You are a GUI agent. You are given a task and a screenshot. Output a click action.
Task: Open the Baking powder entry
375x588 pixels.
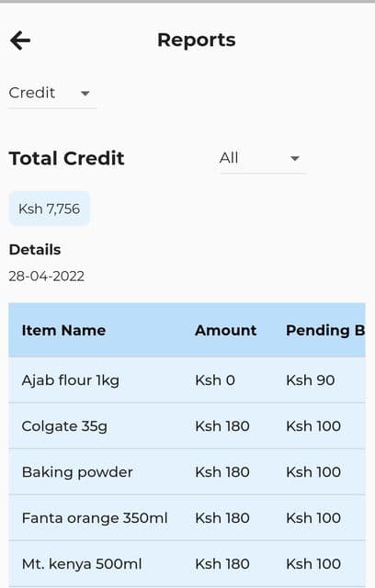187,472
